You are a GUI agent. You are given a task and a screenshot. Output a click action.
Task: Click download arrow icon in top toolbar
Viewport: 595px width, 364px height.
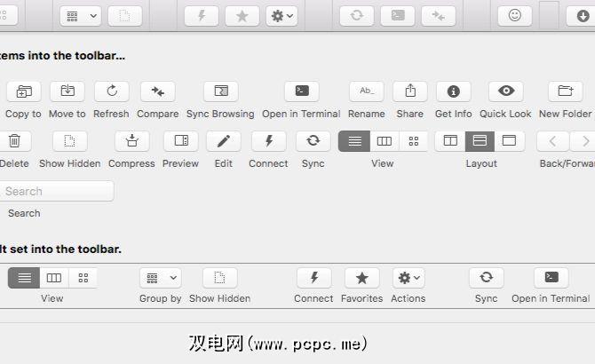click(x=582, y=16)
